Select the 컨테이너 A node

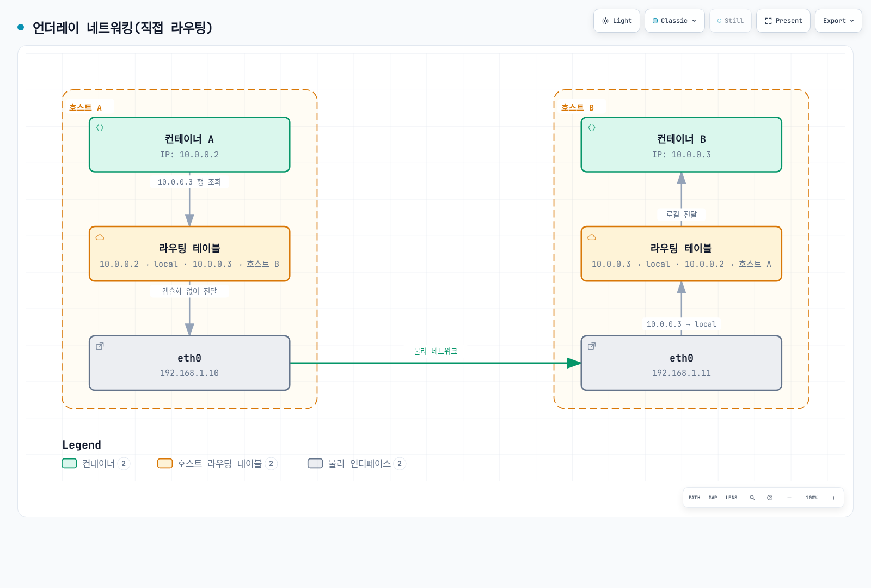click(x=189, y=145)
